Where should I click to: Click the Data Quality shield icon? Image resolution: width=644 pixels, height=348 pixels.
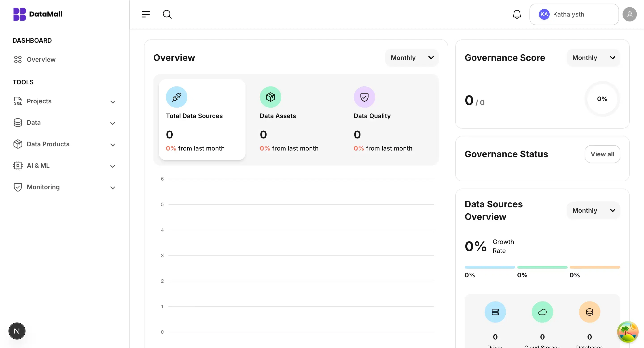[x=364, y=97]
